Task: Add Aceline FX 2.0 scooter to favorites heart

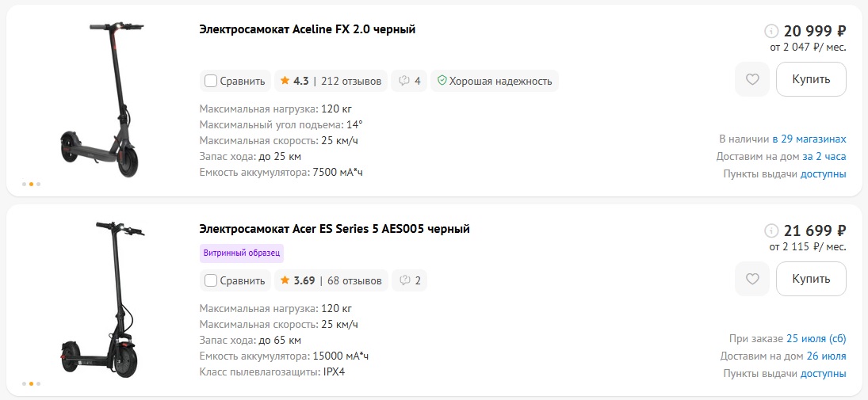Action: [751, 80]
